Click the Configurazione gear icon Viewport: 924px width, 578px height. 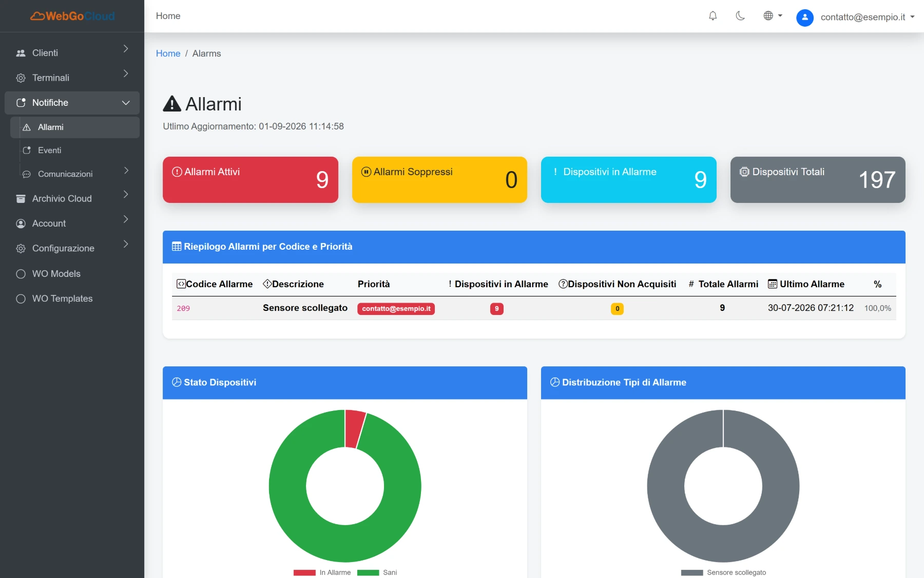[x=21, y=249]
